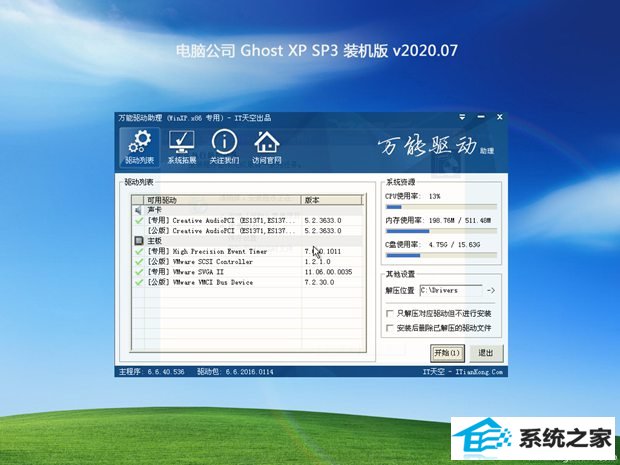Click the 4.75G / 15.63G disk value
Screen dimensions: 620x465
(454, 245)
